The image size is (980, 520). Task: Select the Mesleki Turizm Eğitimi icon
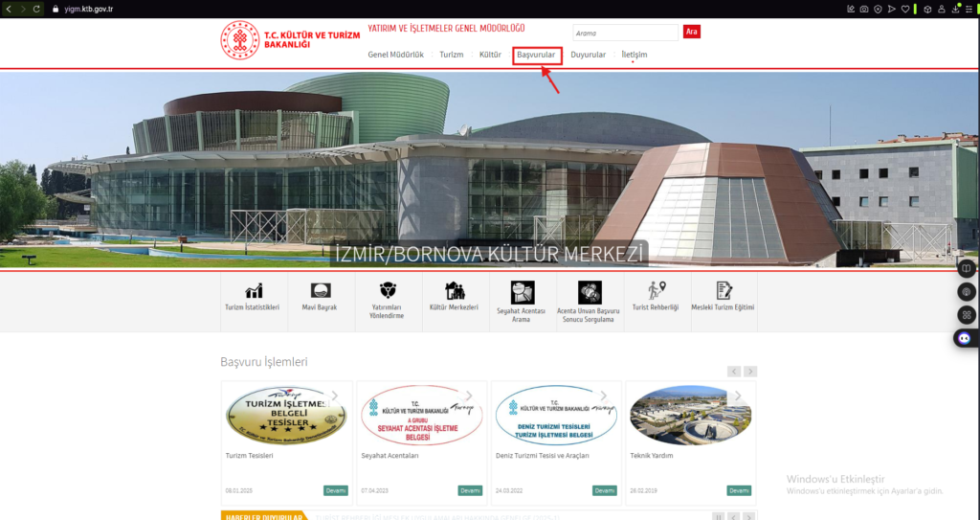[724, 290]
